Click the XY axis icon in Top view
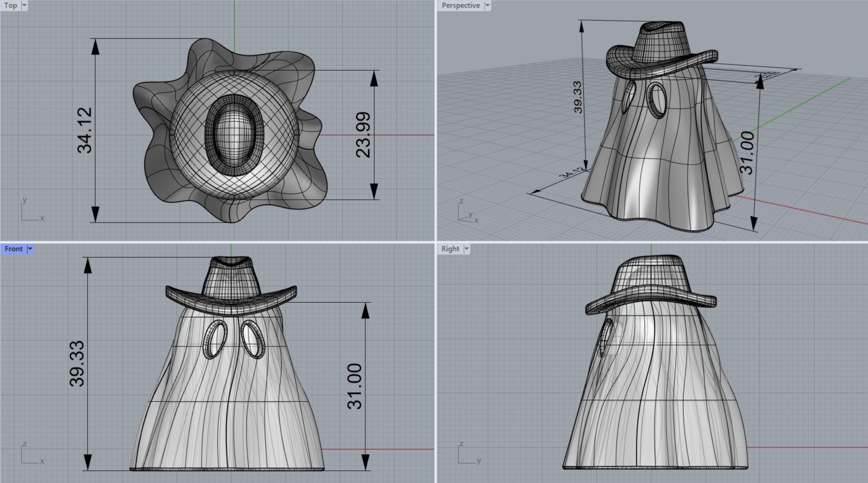 32,211
